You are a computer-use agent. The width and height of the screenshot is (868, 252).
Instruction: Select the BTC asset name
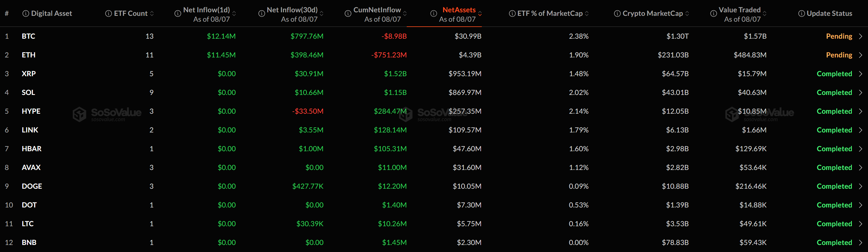(28, 36)
